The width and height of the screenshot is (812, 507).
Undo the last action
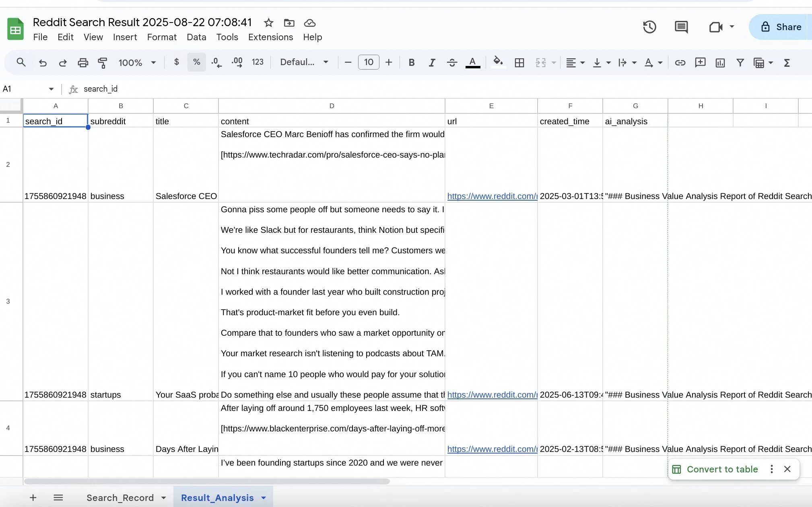pos(43,62)
